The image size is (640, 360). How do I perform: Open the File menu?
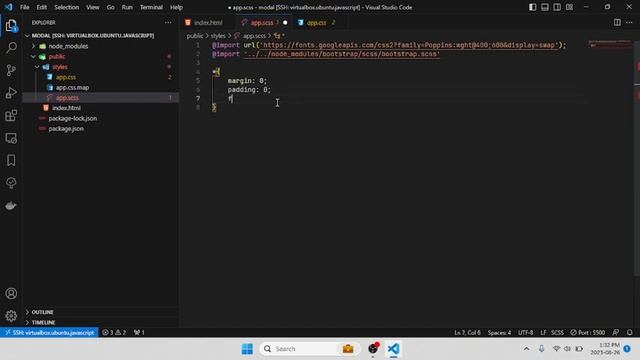click(x=24, y=7)
